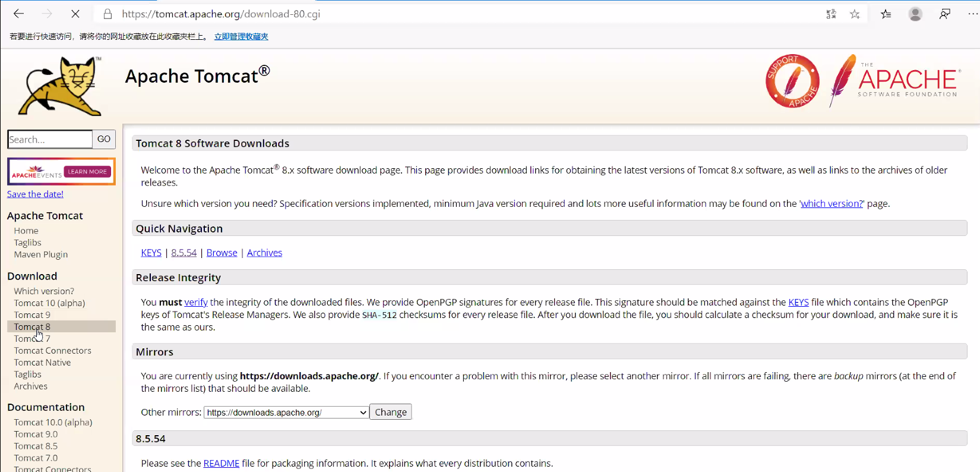Click the Change mirror button
980x472 pixels.
pos(390,412)
